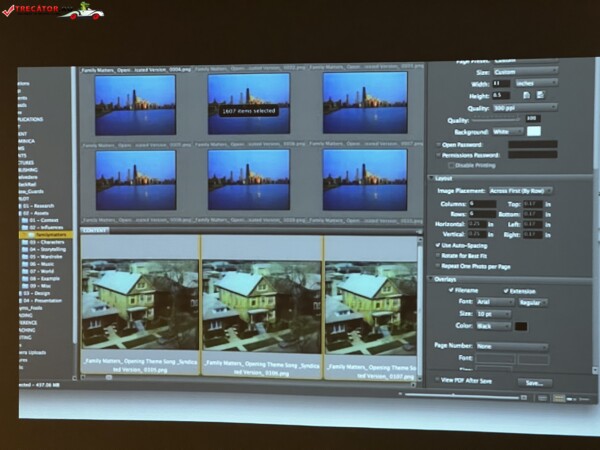Click the white Background color swatch
This screenshot has width=600, height=450.
[x=533, y=132]
